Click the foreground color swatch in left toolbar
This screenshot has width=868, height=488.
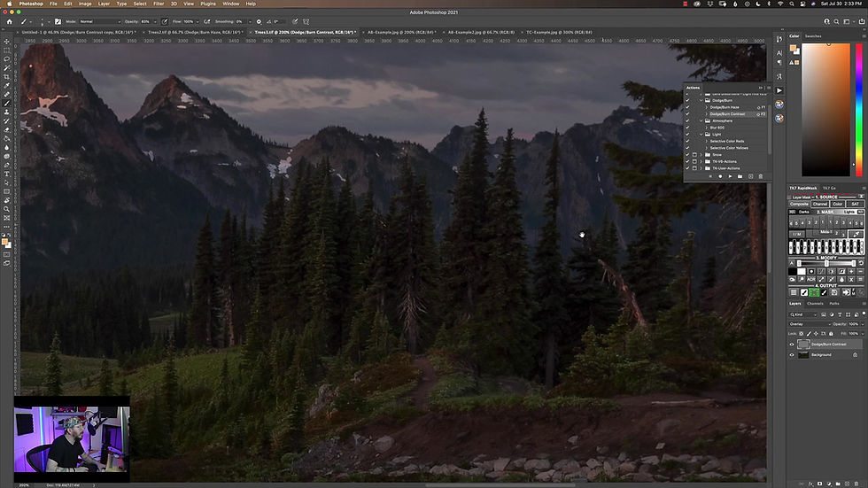[x=5, y=242]
